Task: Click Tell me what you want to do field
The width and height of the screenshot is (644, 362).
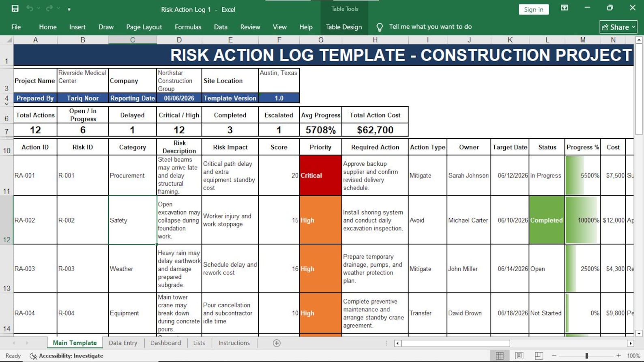Action: click(x=430, y=27)
